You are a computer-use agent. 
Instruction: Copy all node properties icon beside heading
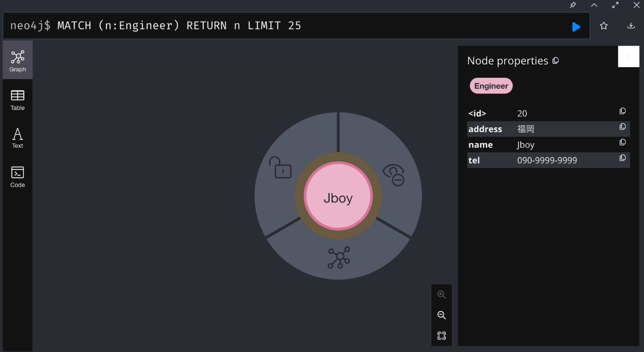(x=556, y=60)
